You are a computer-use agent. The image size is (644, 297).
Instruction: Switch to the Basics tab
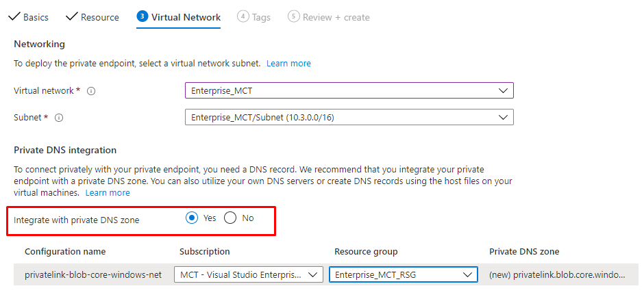(x=36, y=17)
